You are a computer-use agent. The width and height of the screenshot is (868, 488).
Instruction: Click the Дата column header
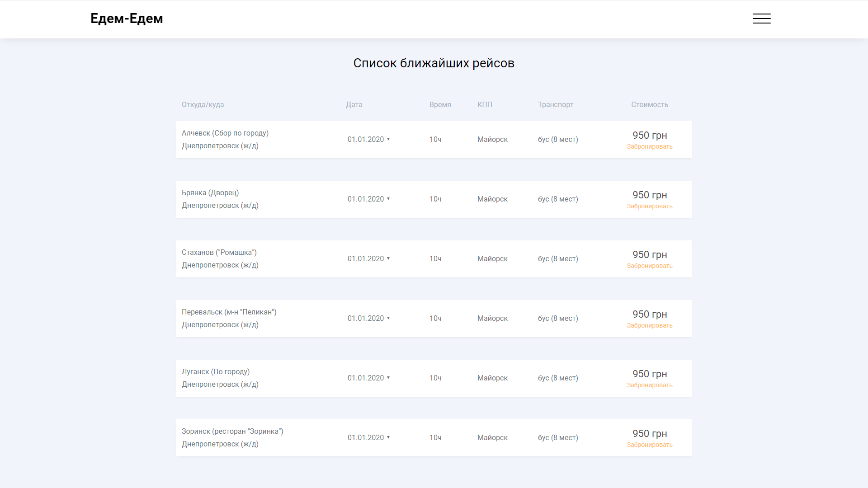coord(354,104)
